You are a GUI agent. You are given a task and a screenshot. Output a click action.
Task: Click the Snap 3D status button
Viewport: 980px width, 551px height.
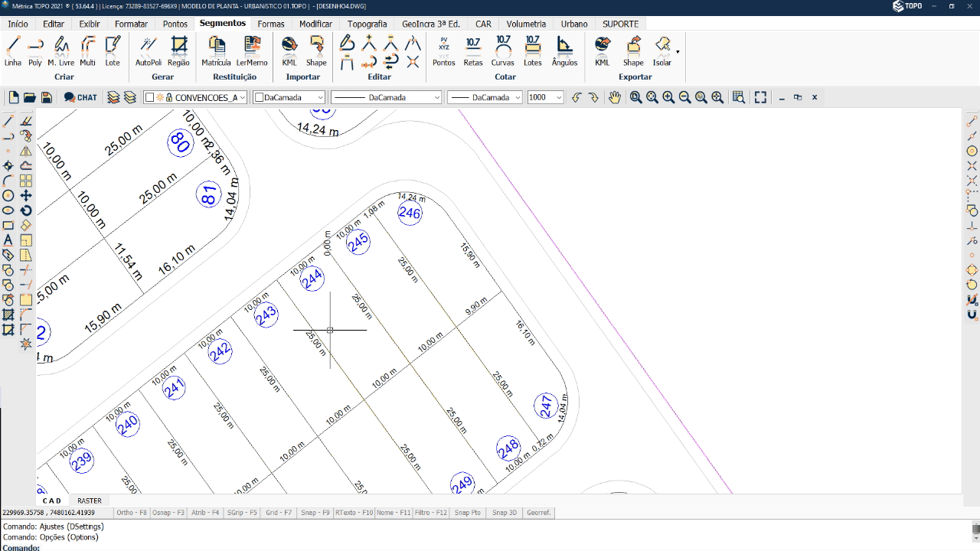505,513
